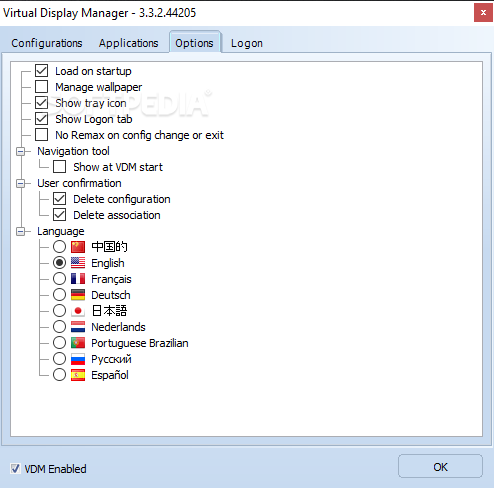Uncheck Delete configuration confirmation
This screenshot has height=488, width=494.
click(60, 199)
